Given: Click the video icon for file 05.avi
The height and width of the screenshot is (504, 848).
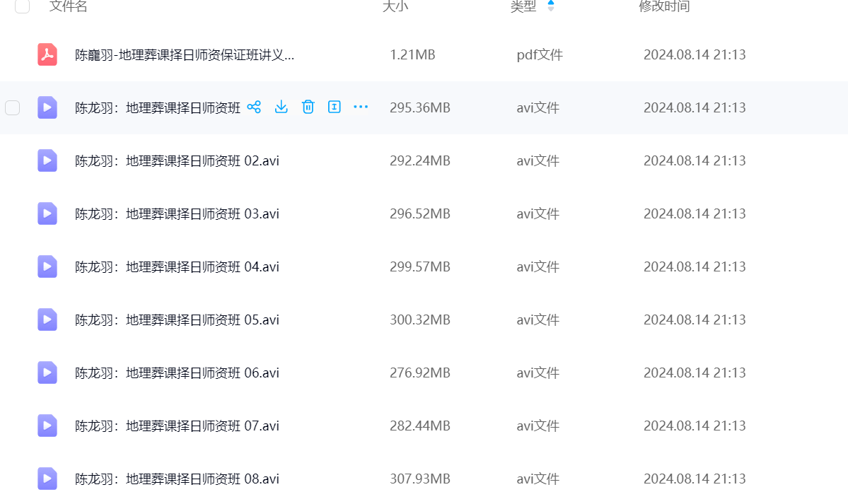Looking at the screenshot, I should 47,320.
